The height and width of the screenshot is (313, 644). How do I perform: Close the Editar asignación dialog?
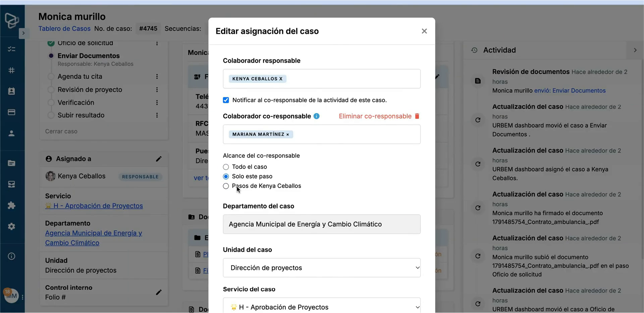pos(424,31)
